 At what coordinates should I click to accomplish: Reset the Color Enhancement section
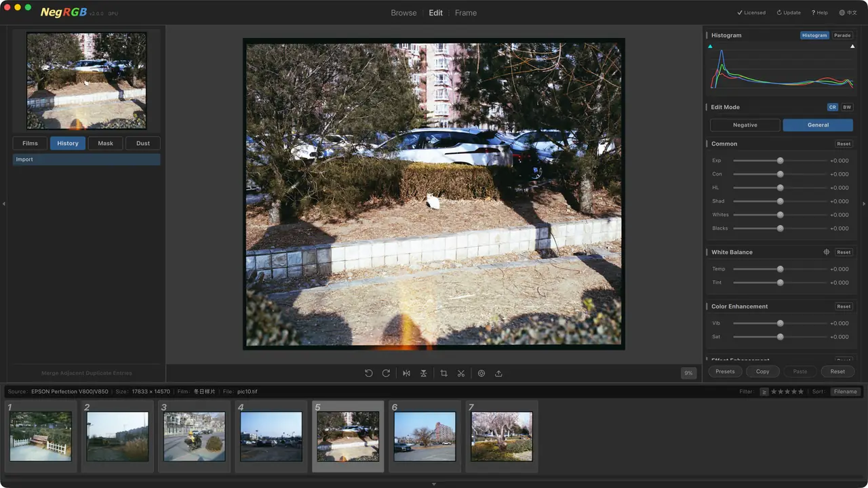pos(844,306)
